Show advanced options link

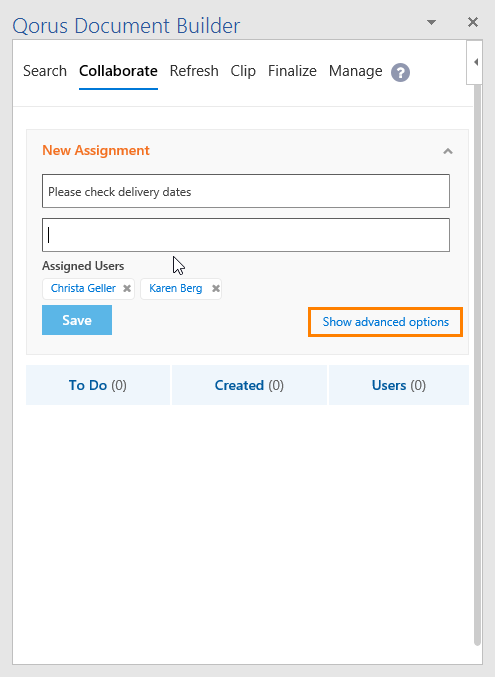386,322
